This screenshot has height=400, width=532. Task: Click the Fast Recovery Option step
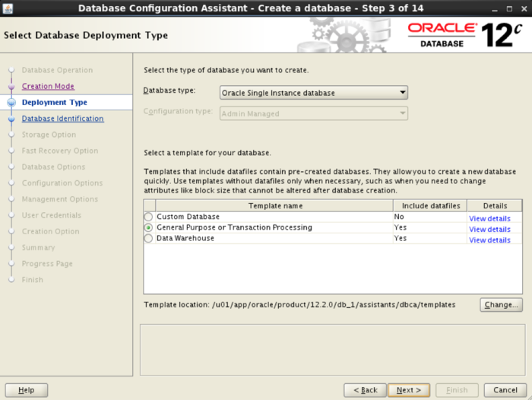click(60, 151)
